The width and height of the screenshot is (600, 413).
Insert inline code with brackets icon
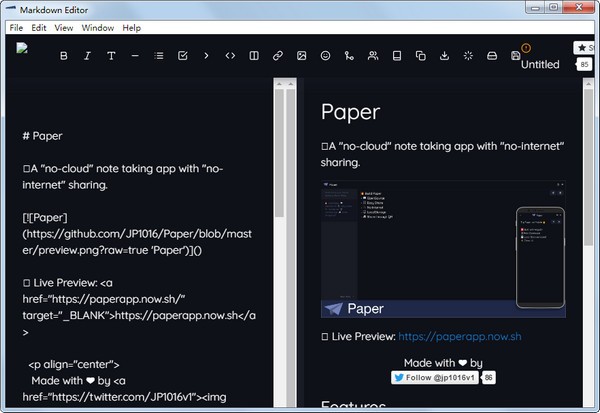[x=230, y=56]
